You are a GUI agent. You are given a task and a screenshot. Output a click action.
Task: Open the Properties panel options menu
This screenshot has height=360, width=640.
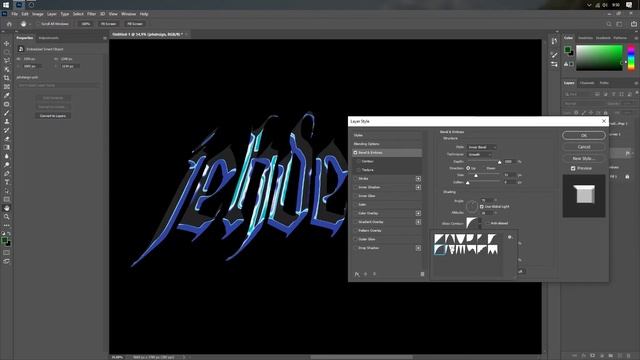pyautogui.click(x=105, y=38)
